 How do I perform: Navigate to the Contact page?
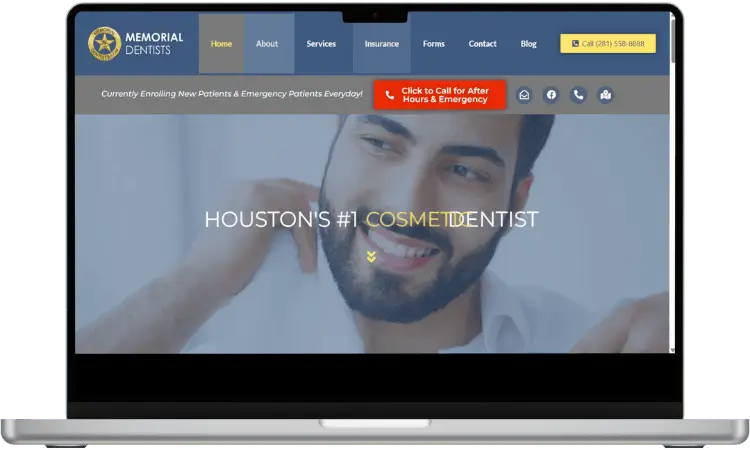[482, 44]
